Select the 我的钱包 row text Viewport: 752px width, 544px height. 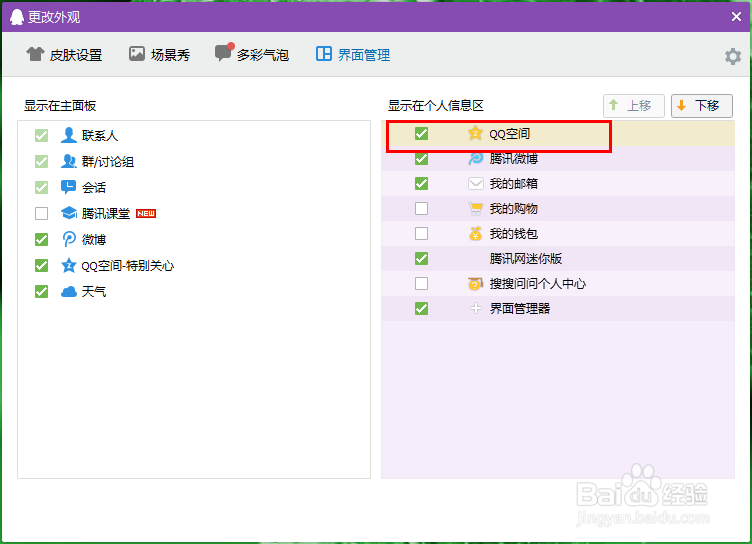514,234
